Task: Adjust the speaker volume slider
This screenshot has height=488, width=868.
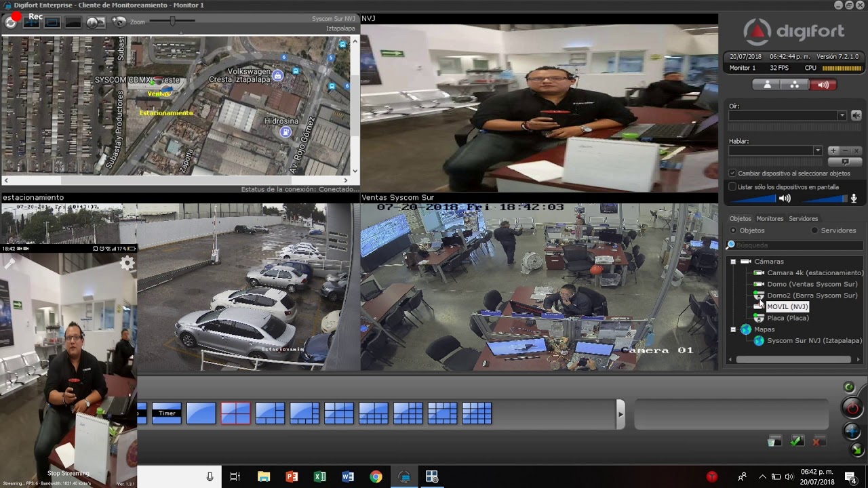Action: tap(753, 199)
